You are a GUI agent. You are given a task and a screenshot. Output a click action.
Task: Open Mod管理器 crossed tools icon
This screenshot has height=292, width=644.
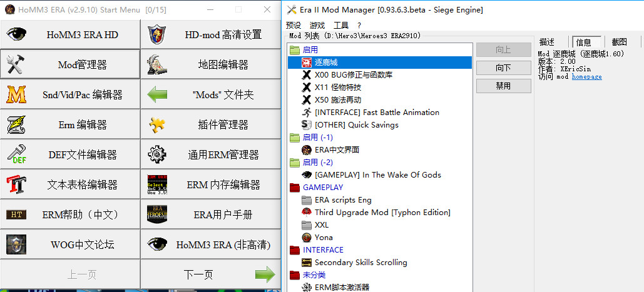(16, 64)
